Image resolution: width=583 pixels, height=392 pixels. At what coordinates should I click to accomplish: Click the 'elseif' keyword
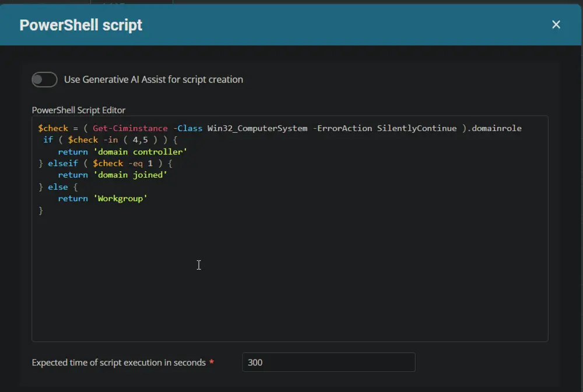(63, 163)
